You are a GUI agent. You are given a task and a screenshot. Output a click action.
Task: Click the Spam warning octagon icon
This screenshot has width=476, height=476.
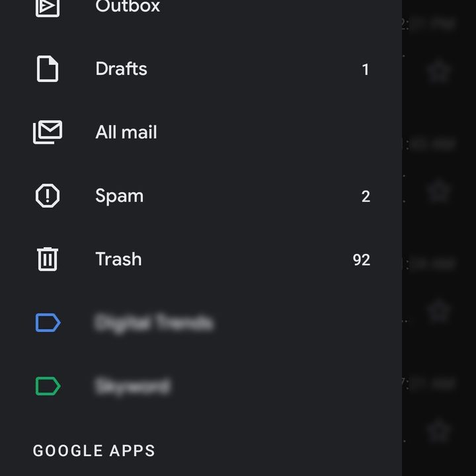(48, 196)
